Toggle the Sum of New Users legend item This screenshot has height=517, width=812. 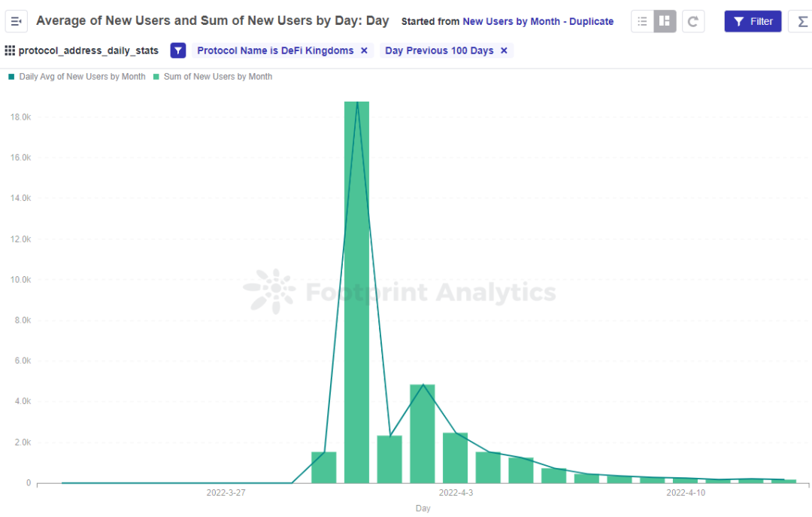tap(217, 77)
